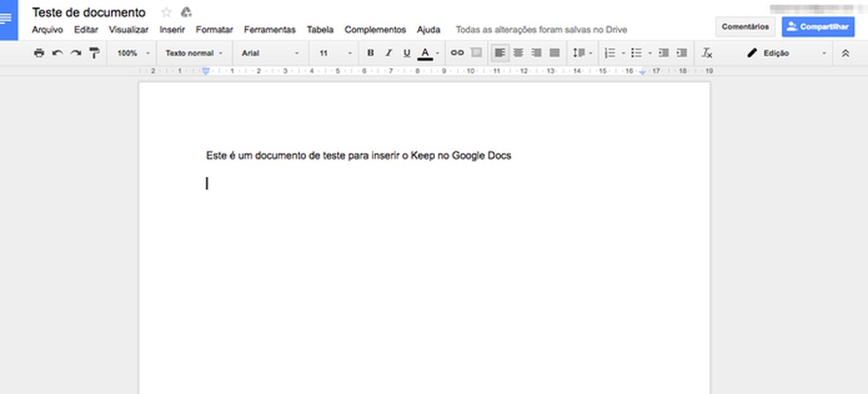Click the 'Todas as alterações foram salvas' link

[x=542, y=30]
